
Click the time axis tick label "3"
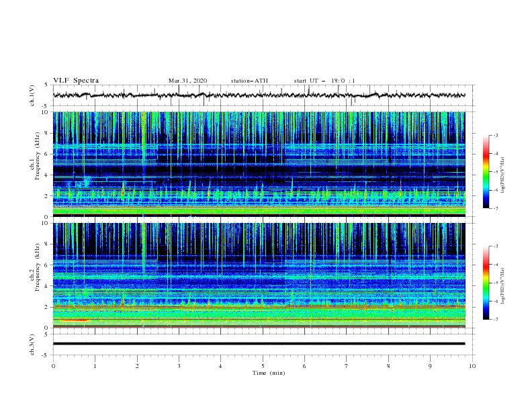179,366
